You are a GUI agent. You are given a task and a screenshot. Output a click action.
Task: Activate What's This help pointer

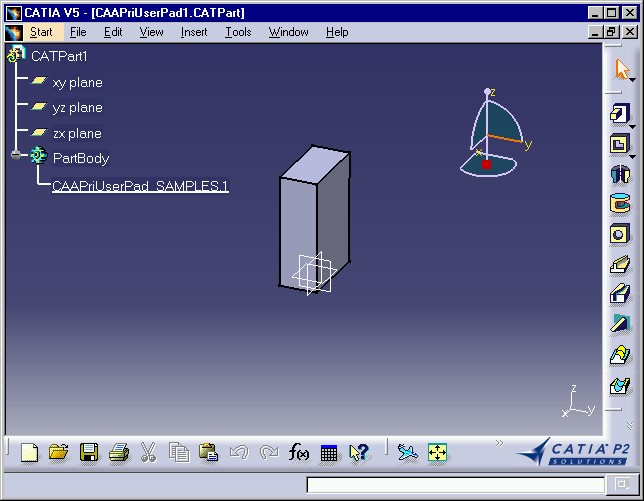(x=359, y=453)
